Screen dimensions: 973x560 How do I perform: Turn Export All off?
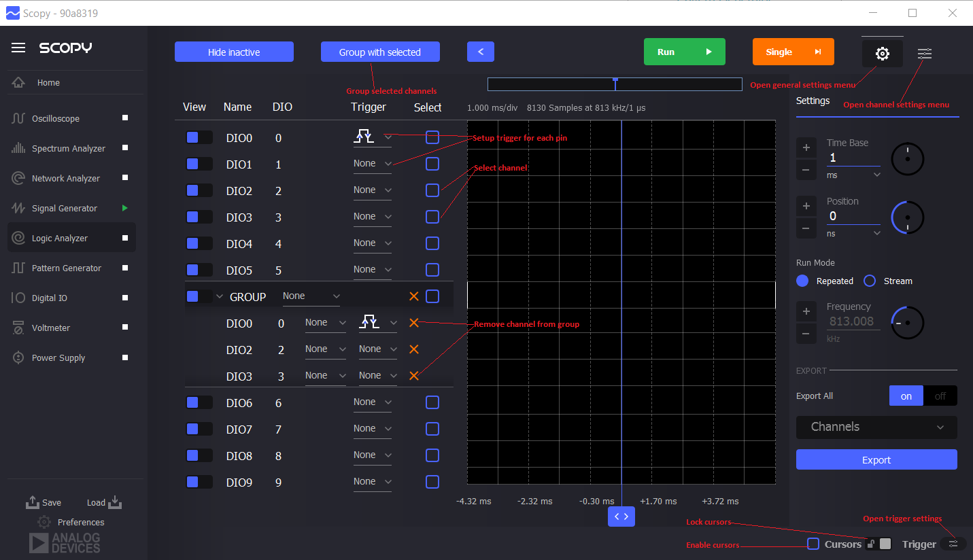[940, 396]
